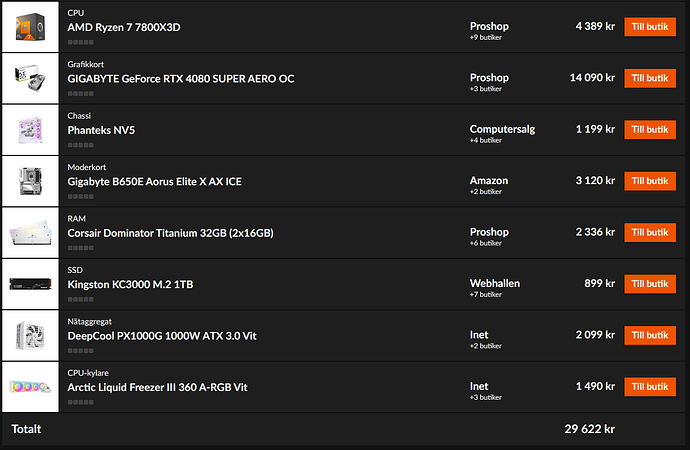The height and width of the screenshot is (450, 690).
Task: Open the Gigabyte B650E motherboard image
Action: pyautogui.click(x=30, y=181)
